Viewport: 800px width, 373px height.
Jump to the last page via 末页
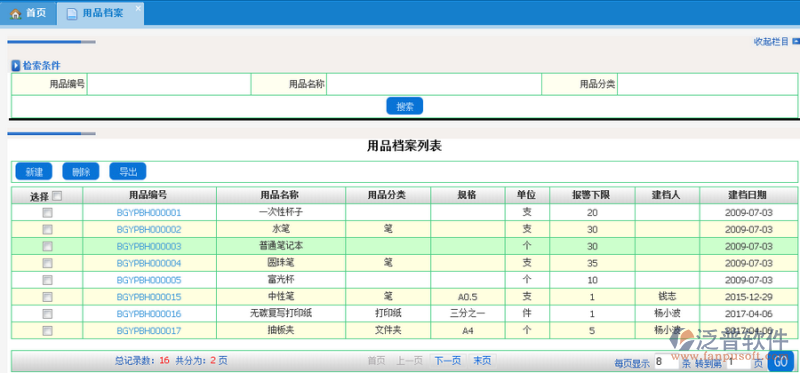click(x=482, y=361)
